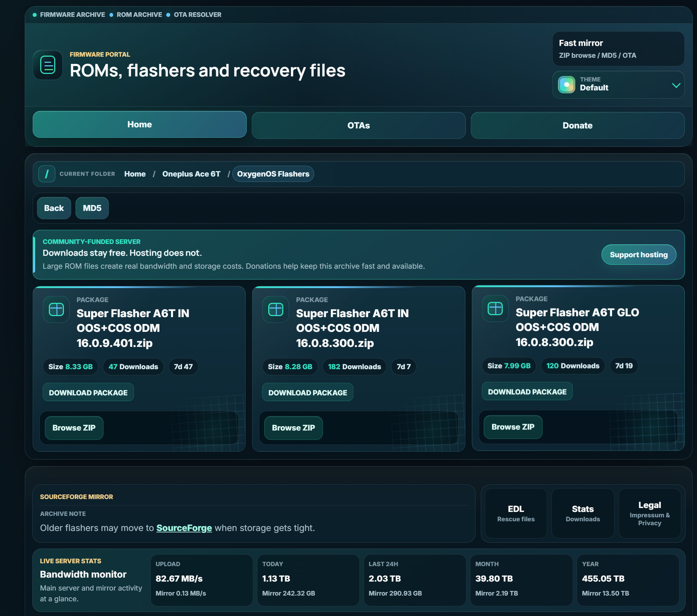Click package icon for A6T IN 16.0.8.300
The image size is (697, 616).
click(276, 309)
